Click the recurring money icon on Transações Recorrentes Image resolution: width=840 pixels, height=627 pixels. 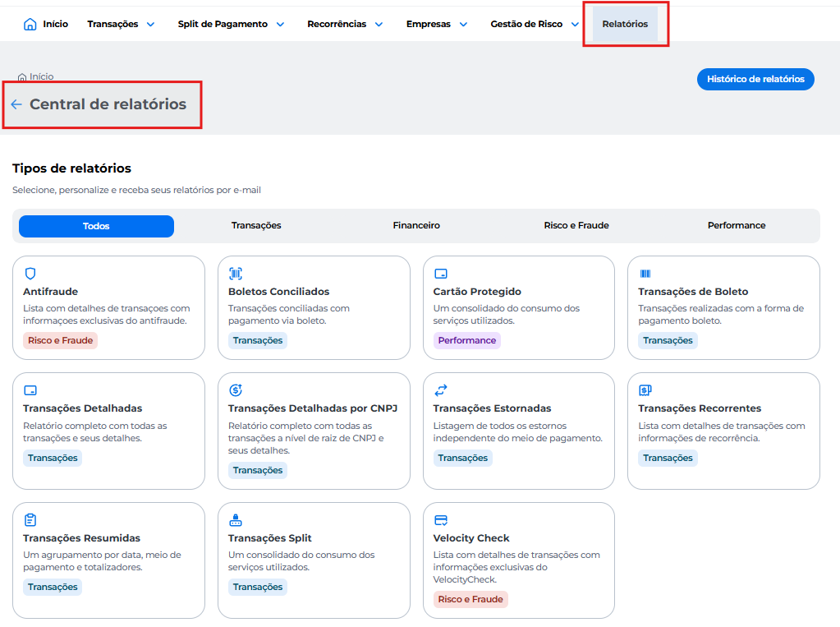[x=645, y=390]
